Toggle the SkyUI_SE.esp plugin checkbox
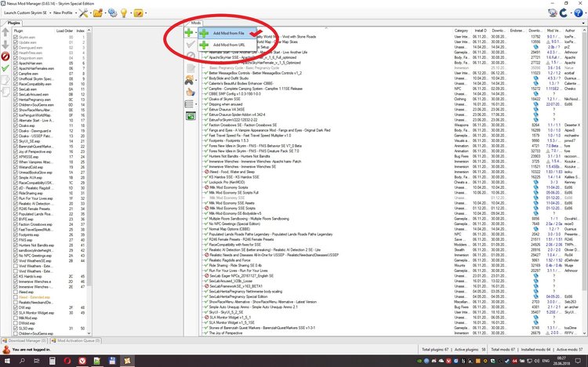The image size is (588, 367). pyautogui.click(x=16, y=141)
